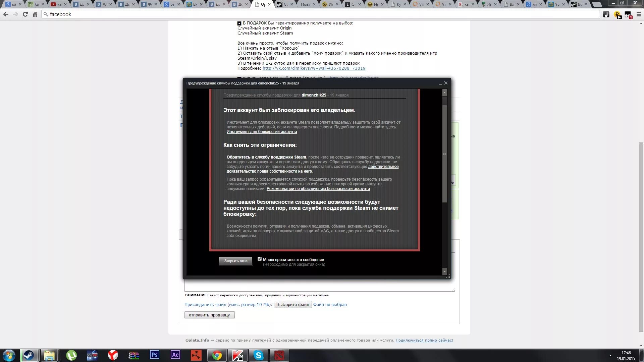Click the 'dimonchik25' username in dialog
Image resolution: width=644 pixels, height=362 pixels.
tap(314, 95)
